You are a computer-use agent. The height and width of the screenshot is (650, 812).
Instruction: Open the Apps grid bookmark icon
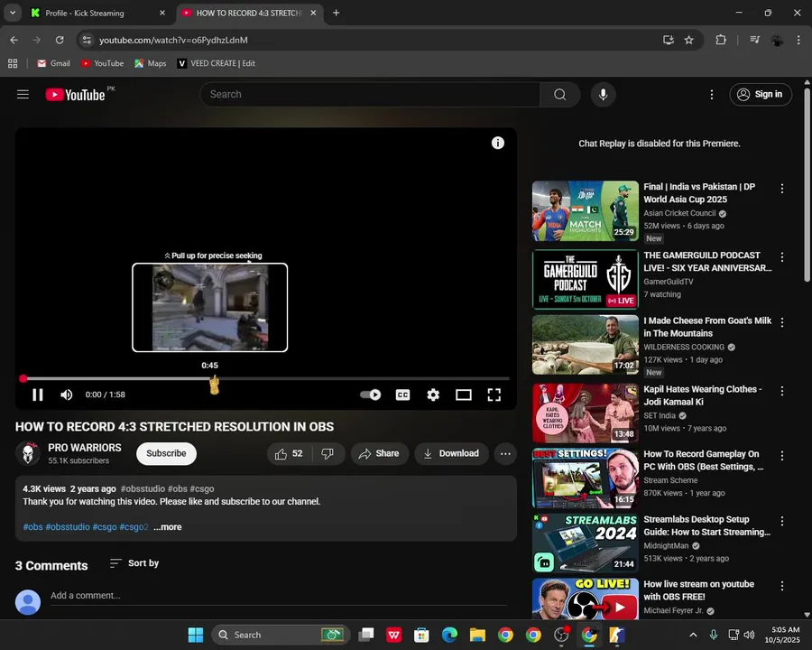[13, 63]
